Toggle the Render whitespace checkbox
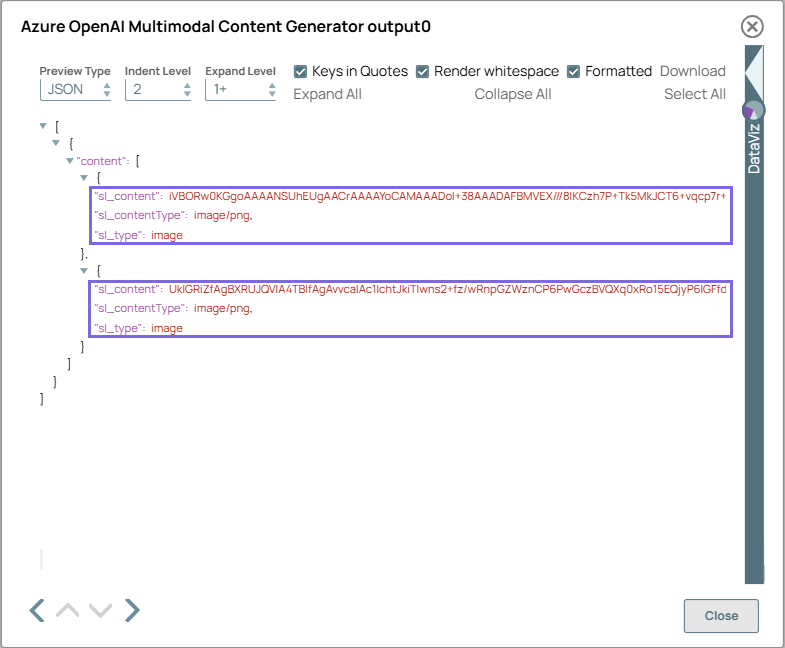The width and height of the screenshot is (785, 648). click(423, 72)
